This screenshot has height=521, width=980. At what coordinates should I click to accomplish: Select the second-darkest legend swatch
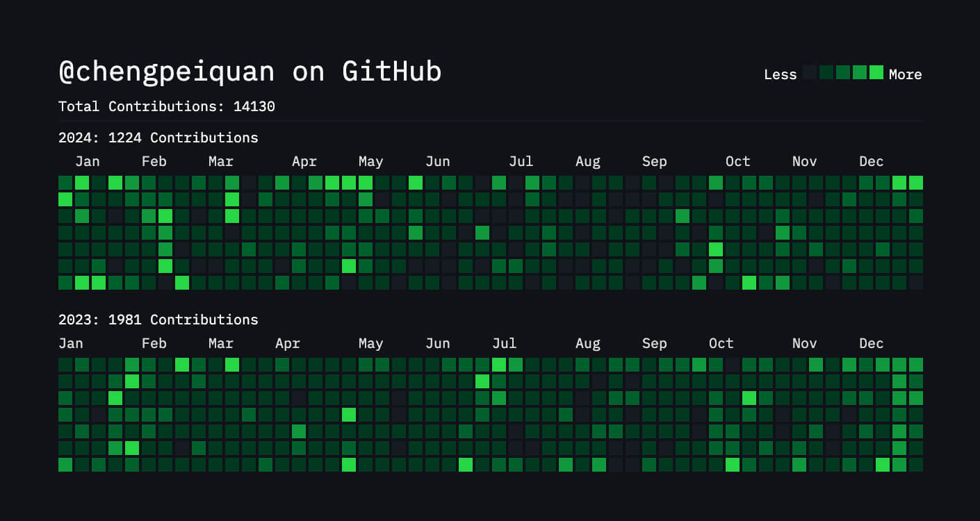(826, 72)
